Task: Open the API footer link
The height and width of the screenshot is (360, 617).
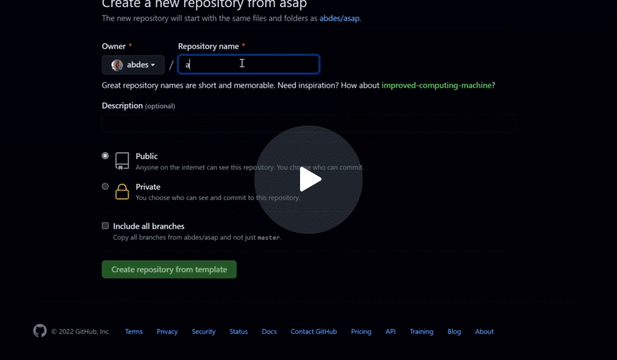Action: click(390, 332)
